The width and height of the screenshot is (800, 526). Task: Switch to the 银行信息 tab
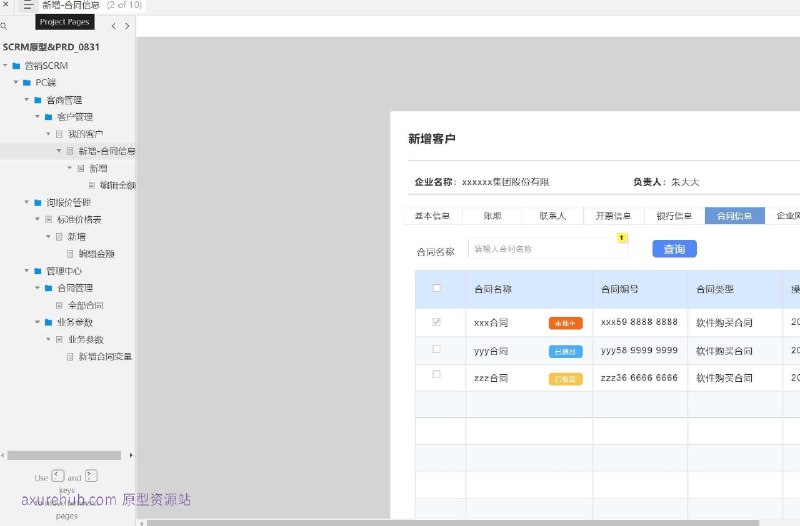[674, 216]
